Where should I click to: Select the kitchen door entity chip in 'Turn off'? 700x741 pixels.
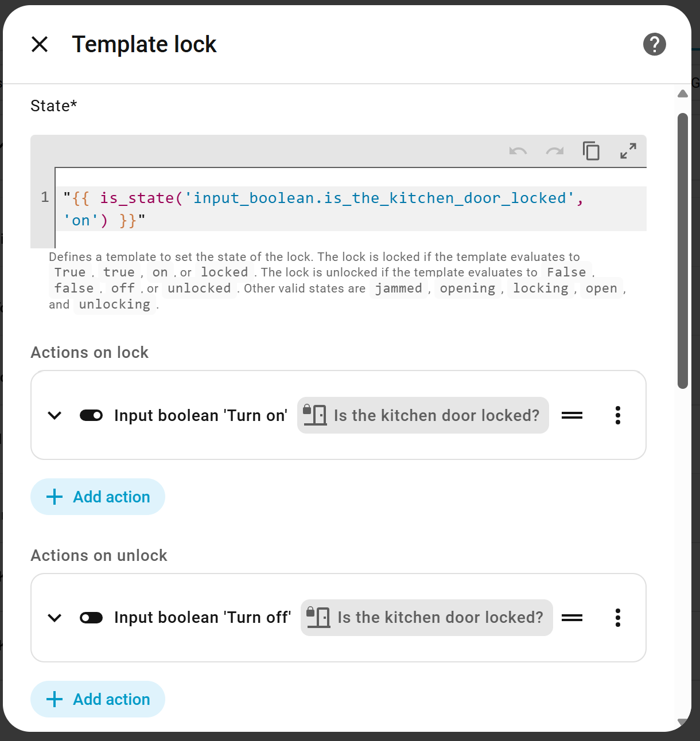pyautogui.click(x=426, y=618)
